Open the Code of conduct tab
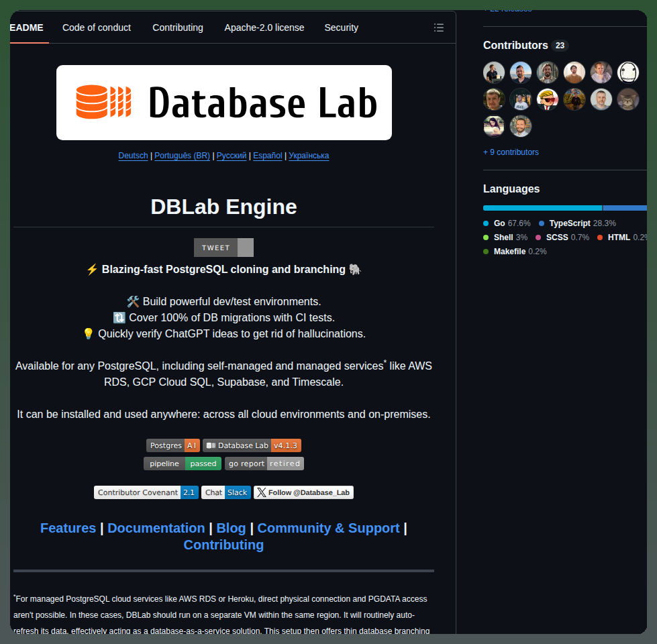This screenshot has height=644, width=657. click(x=97, y=28)
